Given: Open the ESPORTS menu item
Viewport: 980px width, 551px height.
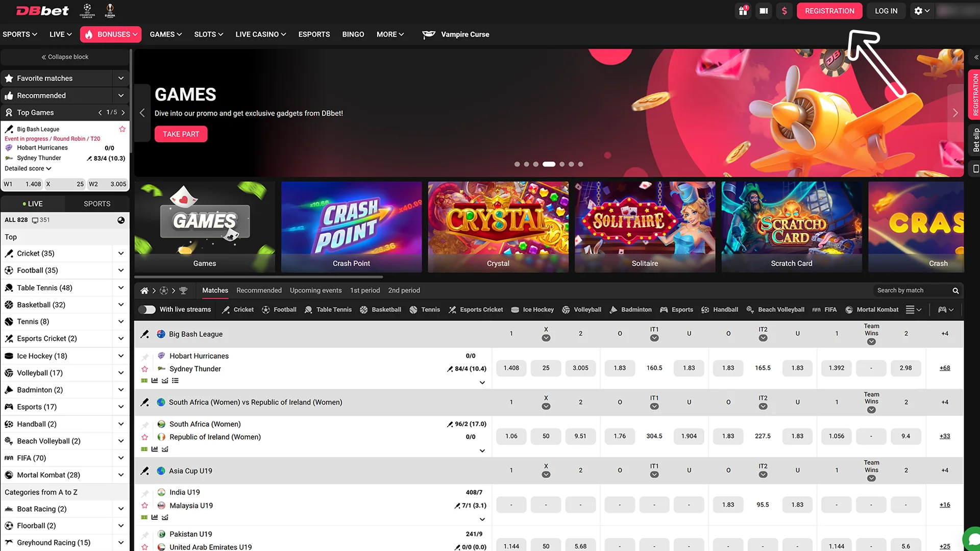Looking at the screenshot, I should (314, 34).
